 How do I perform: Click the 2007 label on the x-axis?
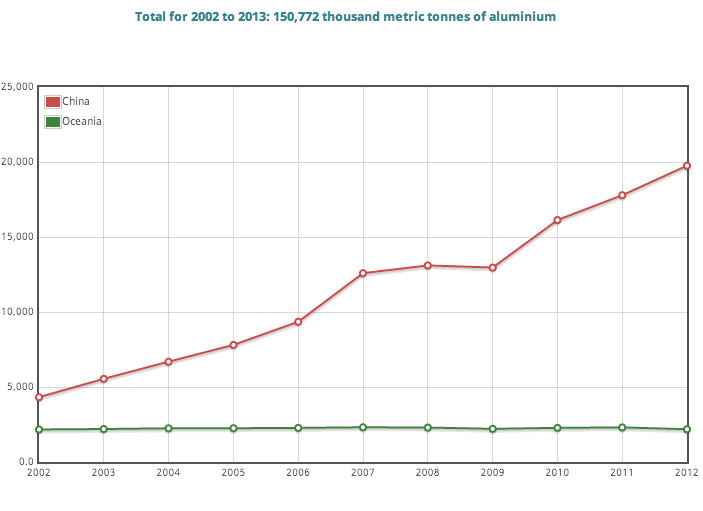[x=363, y=472]
